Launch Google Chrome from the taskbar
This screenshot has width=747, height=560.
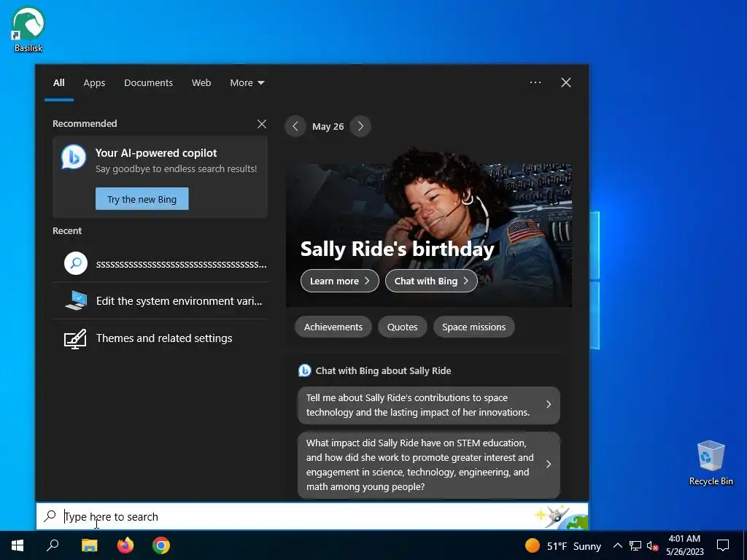[161, 545]
